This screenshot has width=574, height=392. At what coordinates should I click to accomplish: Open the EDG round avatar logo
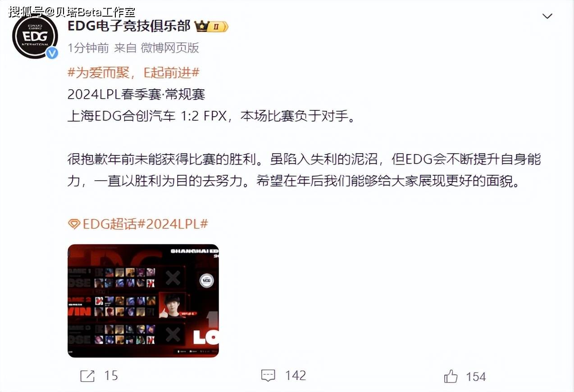35,36
